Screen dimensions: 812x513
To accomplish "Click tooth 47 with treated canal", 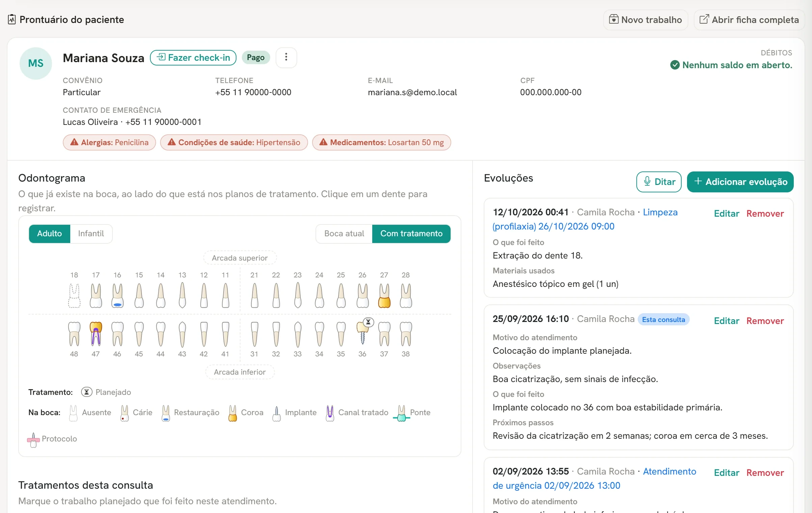I will (x=96, y=334).
